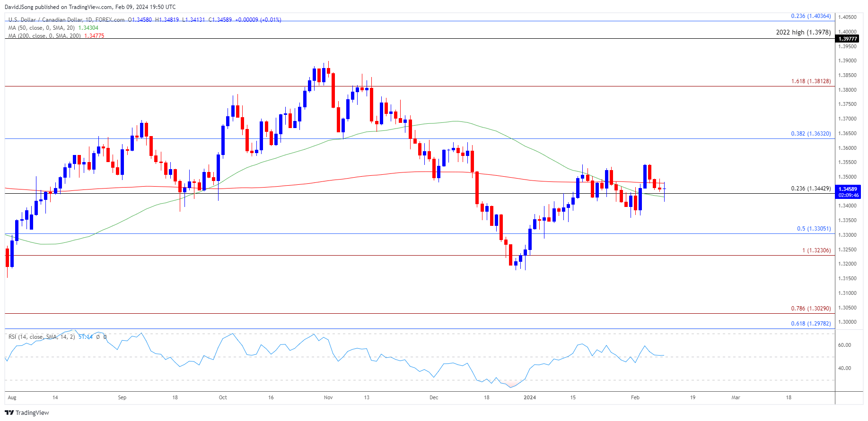Click the Sep date on the time axis
This screenshot has width=868, height=421.
point(122,397)
